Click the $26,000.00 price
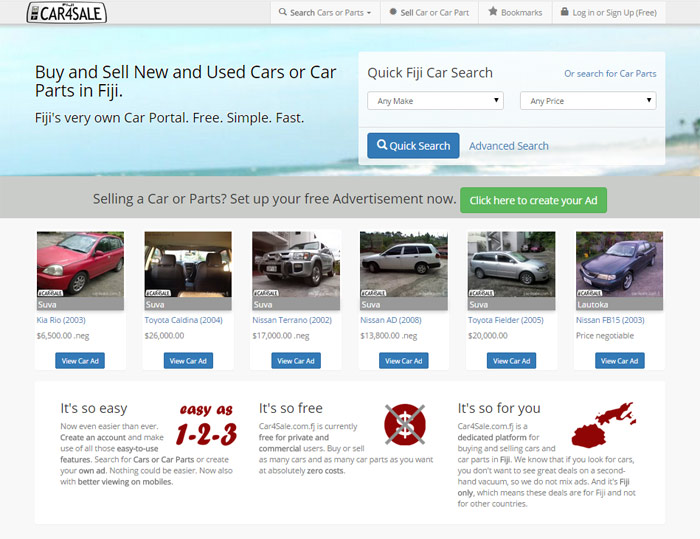 tap(164, 336)
